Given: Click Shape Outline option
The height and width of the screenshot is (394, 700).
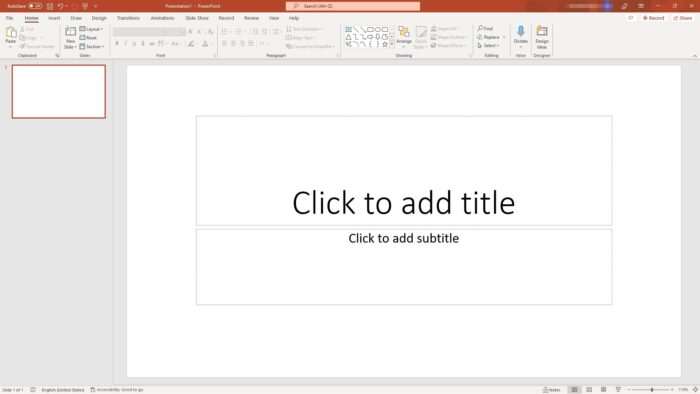Looking at the screenshot, I should [449, 37].
